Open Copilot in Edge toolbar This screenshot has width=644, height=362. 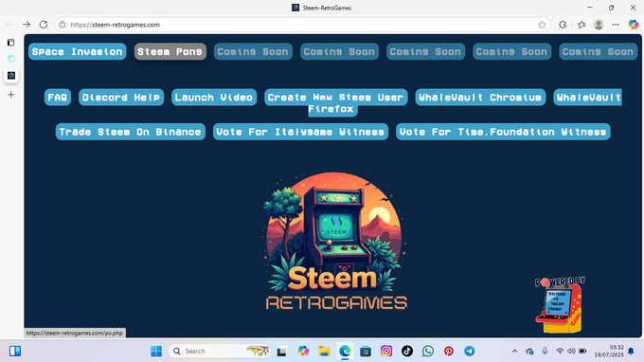tap(634, 25)
